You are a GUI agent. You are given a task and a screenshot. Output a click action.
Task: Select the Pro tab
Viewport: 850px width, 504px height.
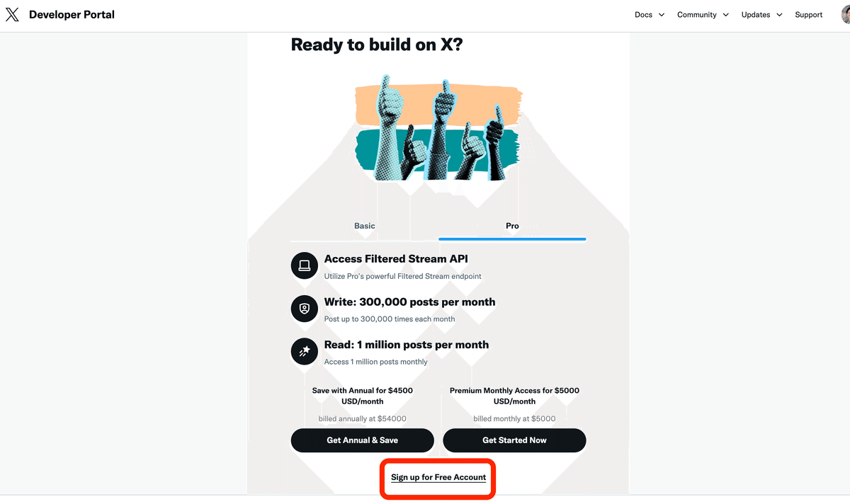click(x=512, y=226)
